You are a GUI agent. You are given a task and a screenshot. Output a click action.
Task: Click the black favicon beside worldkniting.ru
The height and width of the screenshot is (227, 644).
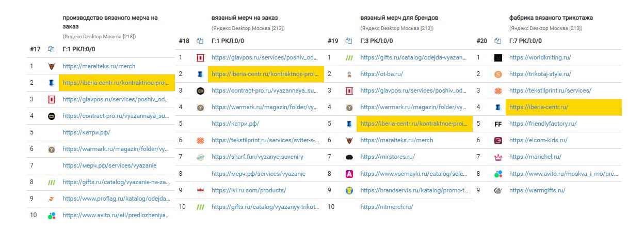tap(497, 58)
